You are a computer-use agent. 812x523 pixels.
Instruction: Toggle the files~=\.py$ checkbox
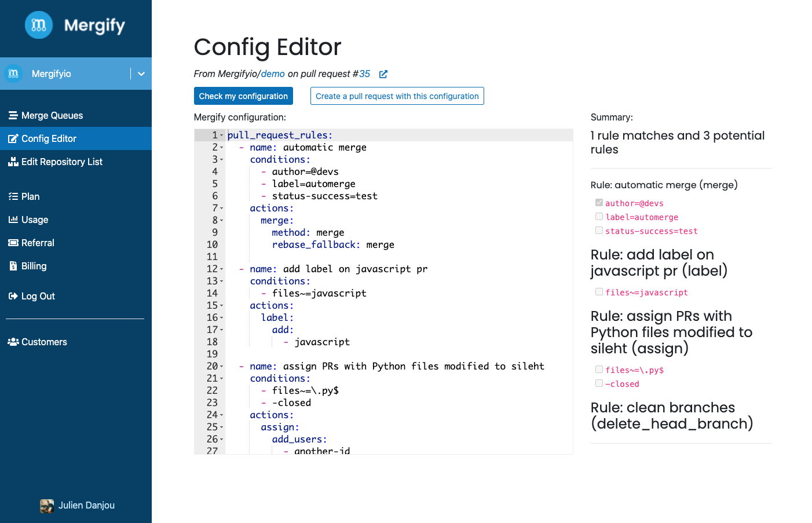click(599, 370)
